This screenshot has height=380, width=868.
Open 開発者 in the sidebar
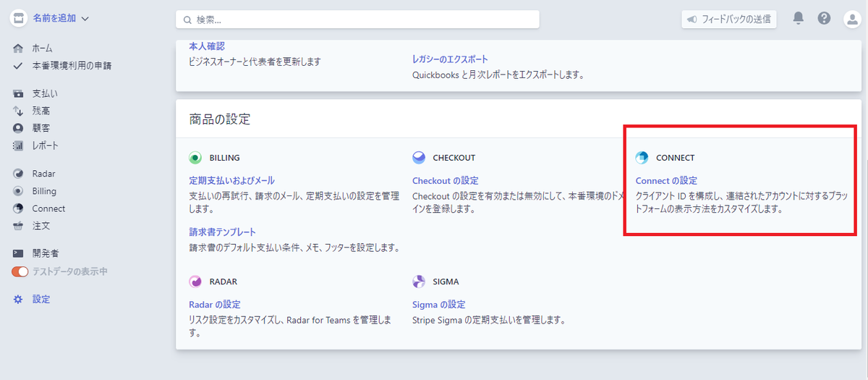(x=46, y=253)
